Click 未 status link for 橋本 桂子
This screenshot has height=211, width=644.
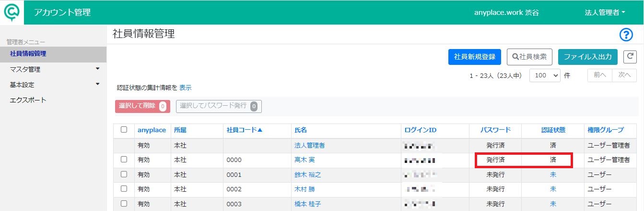coord(553,204)
